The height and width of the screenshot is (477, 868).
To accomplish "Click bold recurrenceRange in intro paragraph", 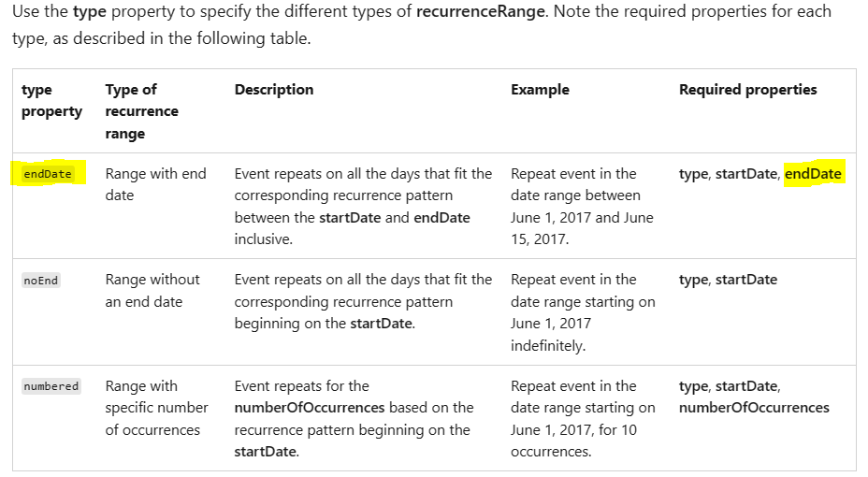I will pyautogui.click(x=481, y=11).
